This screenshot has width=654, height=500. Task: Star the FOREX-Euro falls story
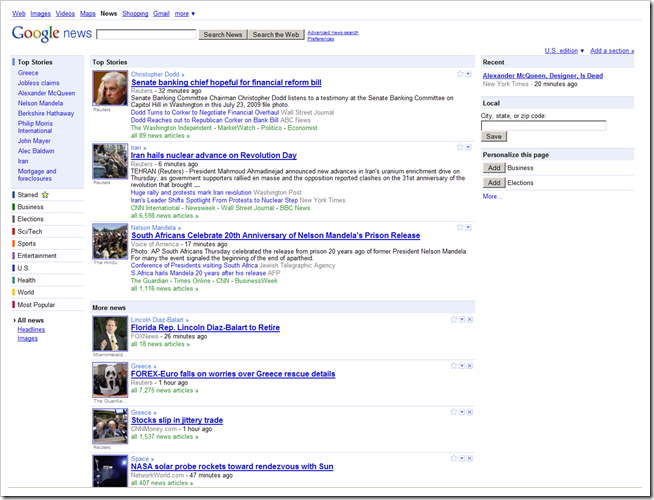point(454,366)
